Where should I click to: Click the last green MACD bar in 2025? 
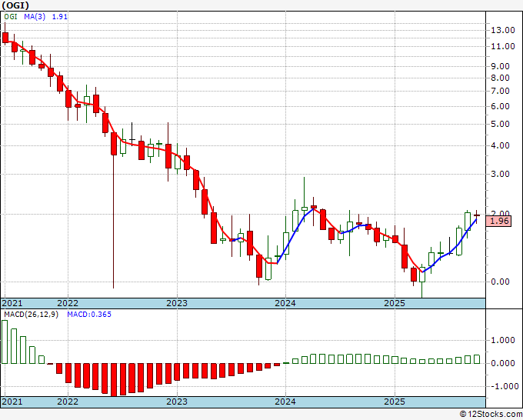477,359
